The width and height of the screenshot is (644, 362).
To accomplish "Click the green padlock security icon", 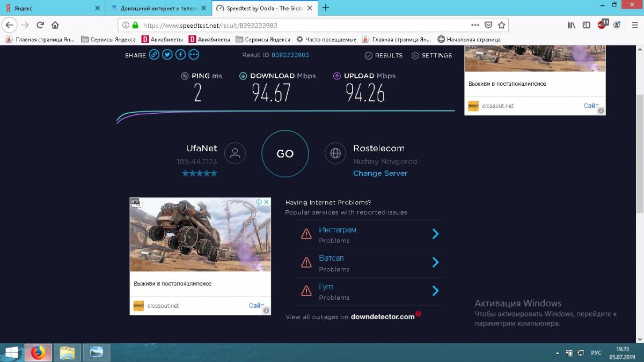I will (135, 25).
